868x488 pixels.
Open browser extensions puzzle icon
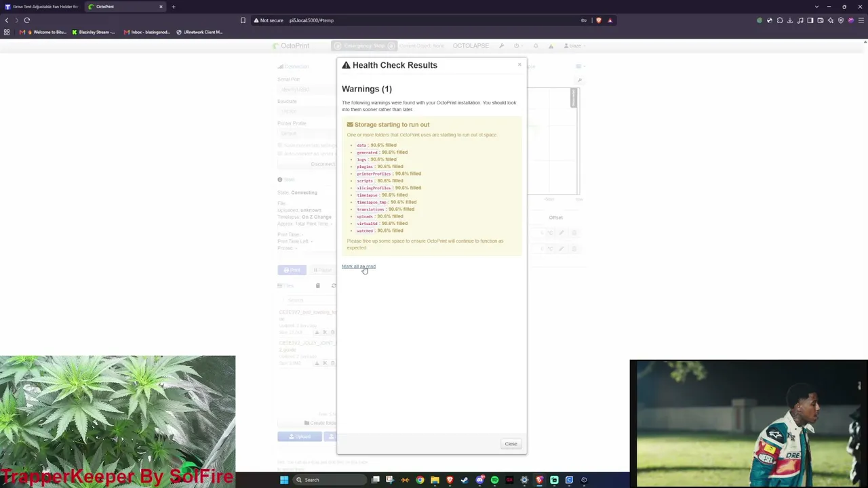click(x=779, y=20)
